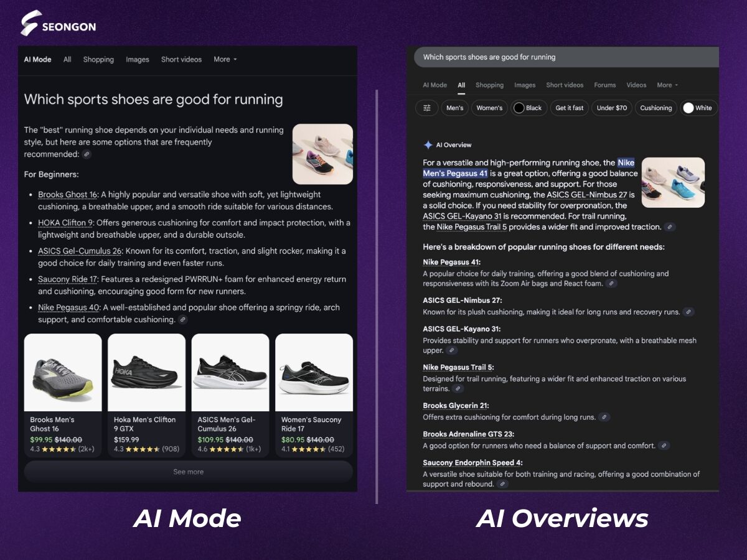The image size is (747, 560).
Task: Toggle the Men's filter chip
Action: click(x=454, y=108)
